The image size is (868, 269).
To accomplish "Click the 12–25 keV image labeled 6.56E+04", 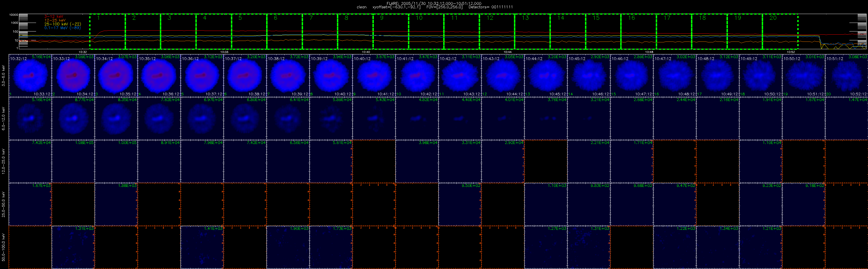I will tap(288, 161).
